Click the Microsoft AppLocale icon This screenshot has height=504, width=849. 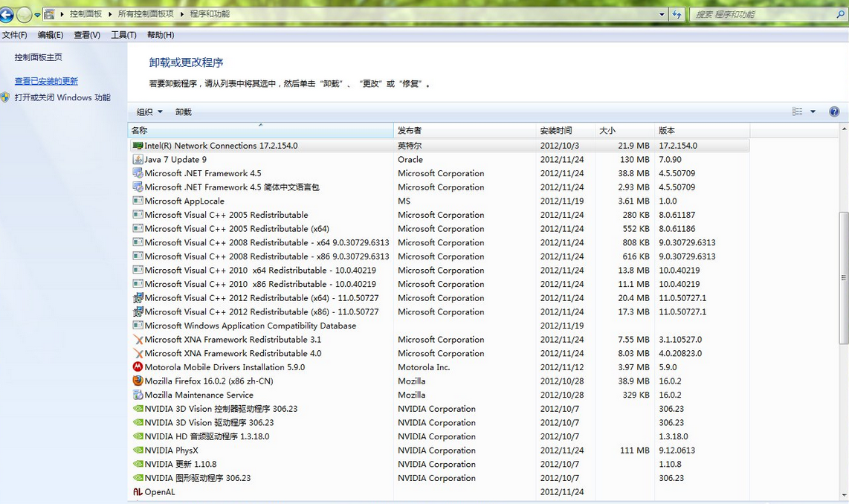pos(138,201)
